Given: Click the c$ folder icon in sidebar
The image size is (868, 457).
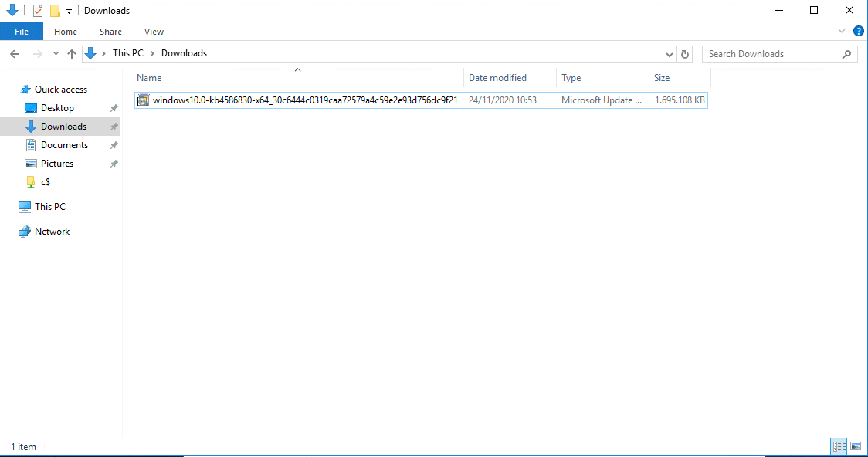Looking at the screenshot, I should click(31, 182).
